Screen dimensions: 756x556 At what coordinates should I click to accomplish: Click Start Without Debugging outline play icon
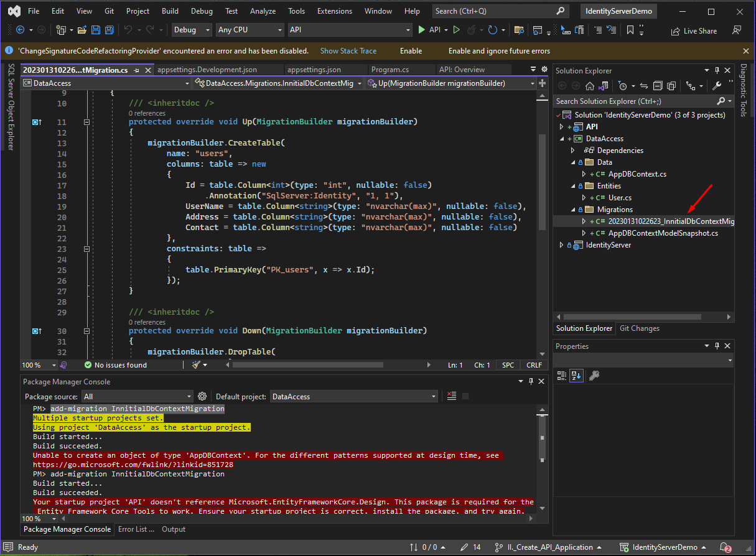[456, 30]
